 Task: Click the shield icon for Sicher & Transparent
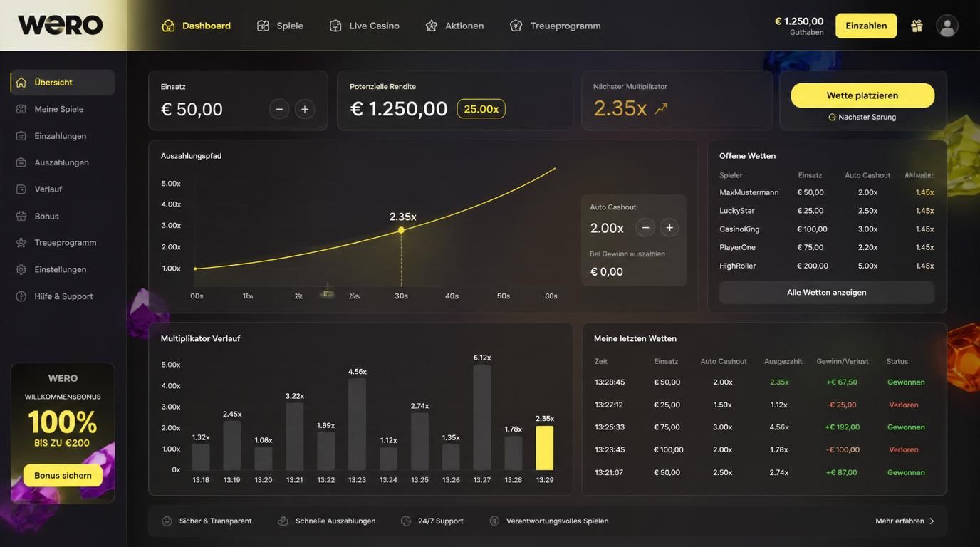(167, 521)
